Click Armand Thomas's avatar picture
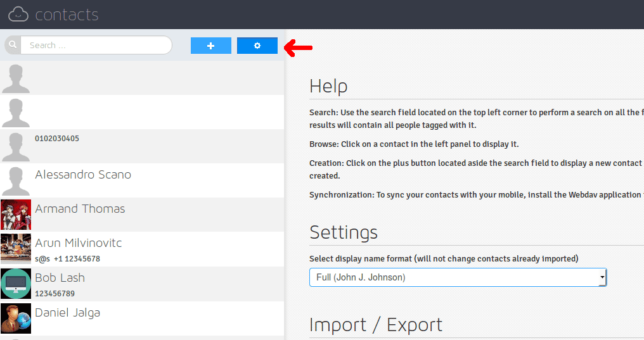 point(16,215)
